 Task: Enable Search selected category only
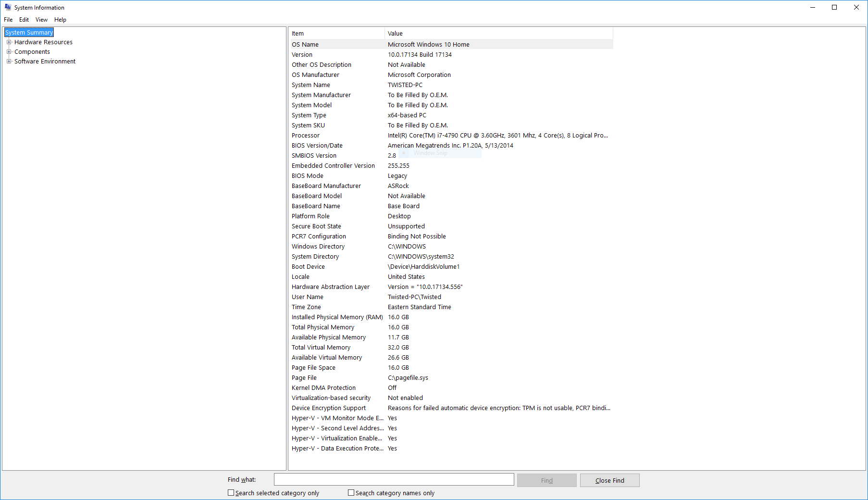point(231,492)
